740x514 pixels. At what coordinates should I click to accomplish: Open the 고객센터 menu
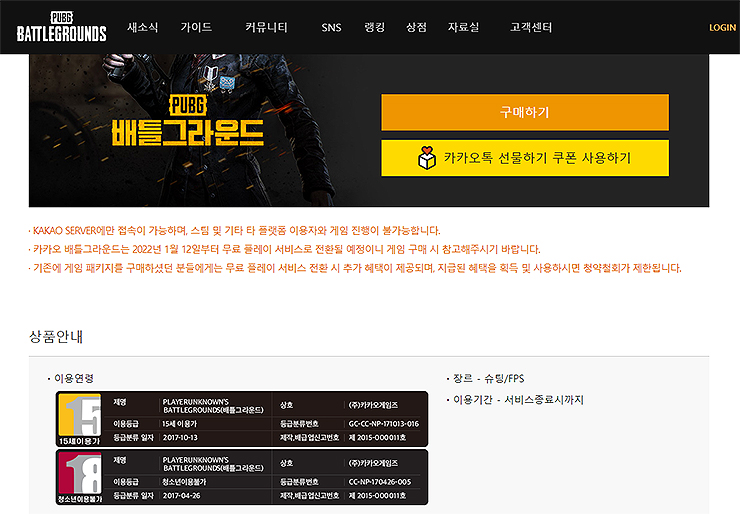[531, 27]
